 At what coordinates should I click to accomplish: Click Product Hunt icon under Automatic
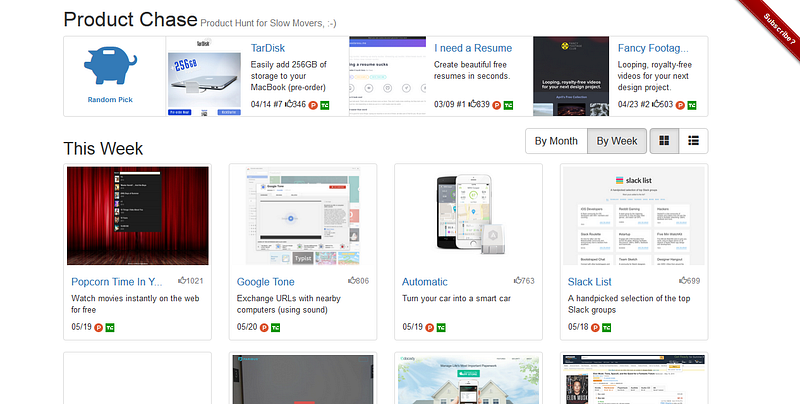[x=430, y=327]
